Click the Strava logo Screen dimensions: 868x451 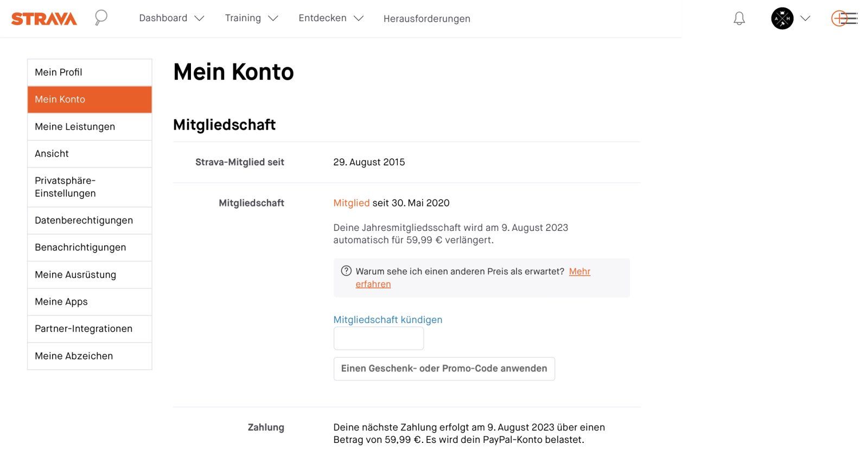(x=44, y=19)
